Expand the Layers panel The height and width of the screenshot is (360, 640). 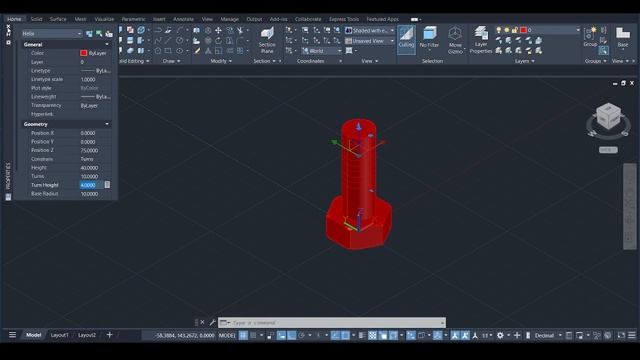coord(524,61)
